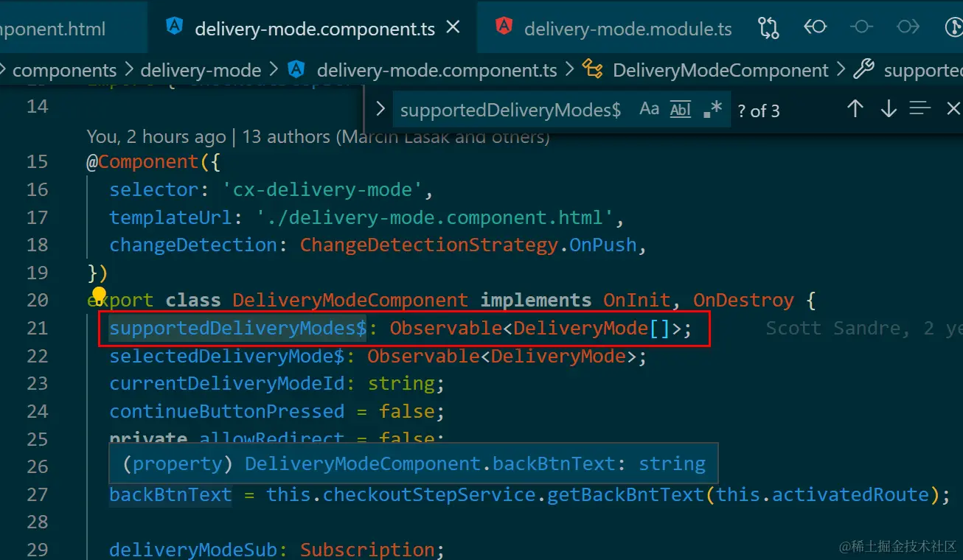Viewport: 963px width, 560px height.
Task: Go to next change arrow icon
Action: coord(908,28)
